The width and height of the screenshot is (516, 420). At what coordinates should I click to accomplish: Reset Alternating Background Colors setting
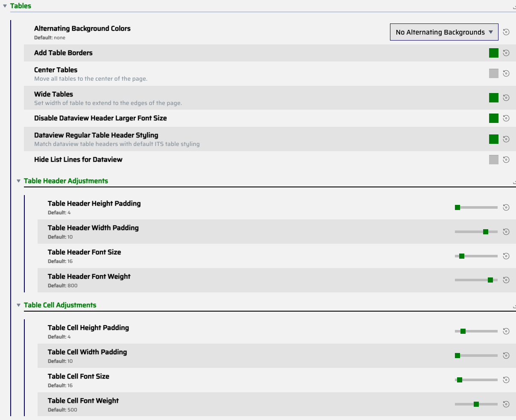click(x=506, y=32)
